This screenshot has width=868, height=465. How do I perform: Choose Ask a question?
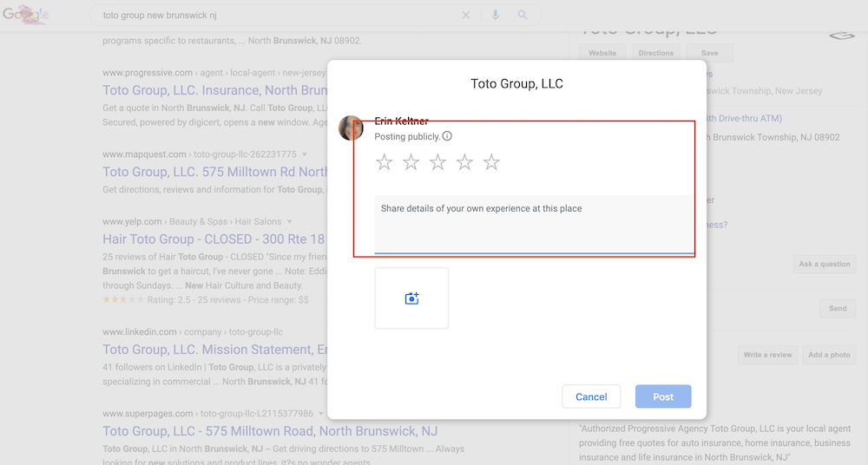click(825, 264)
